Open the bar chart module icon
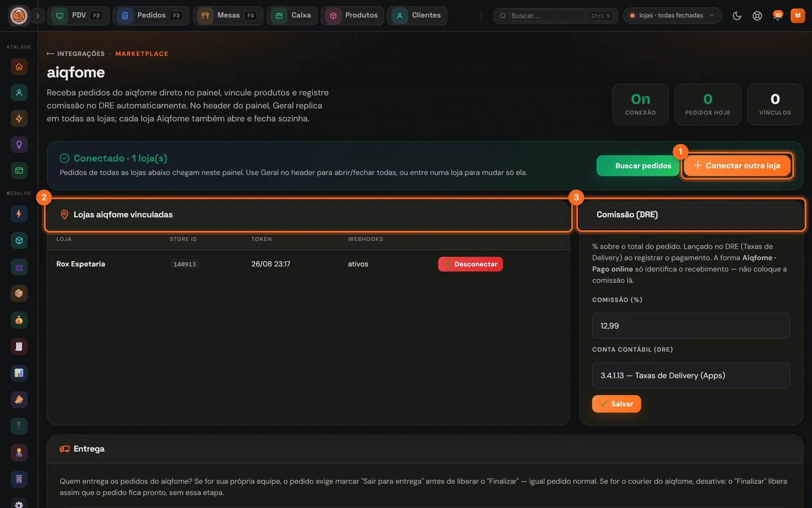812x508 pixels. [19, 373]
